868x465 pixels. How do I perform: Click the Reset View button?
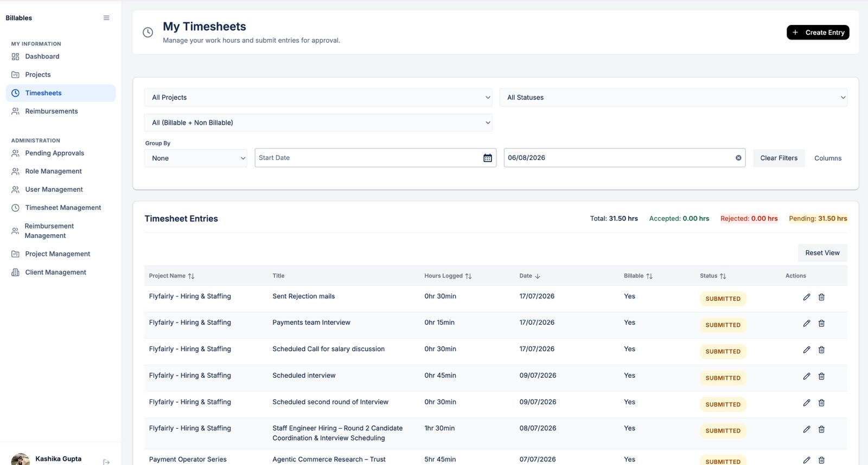[x=822, y=253]
